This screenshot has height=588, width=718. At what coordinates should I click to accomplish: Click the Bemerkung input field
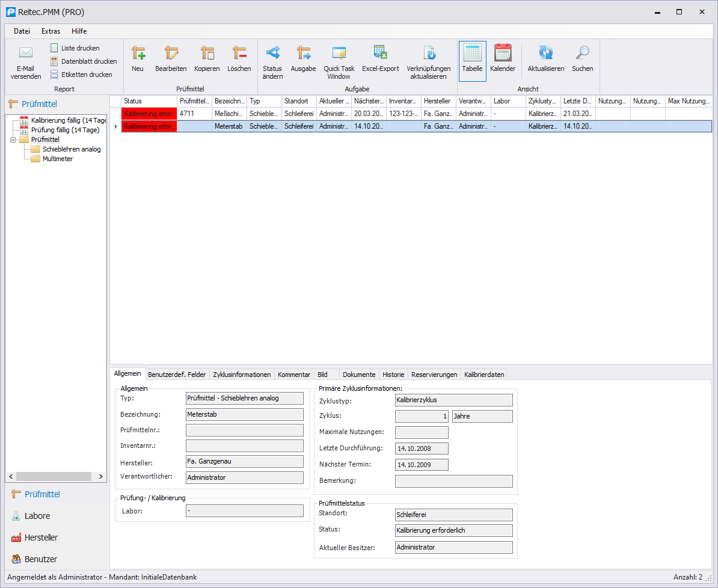453,481
